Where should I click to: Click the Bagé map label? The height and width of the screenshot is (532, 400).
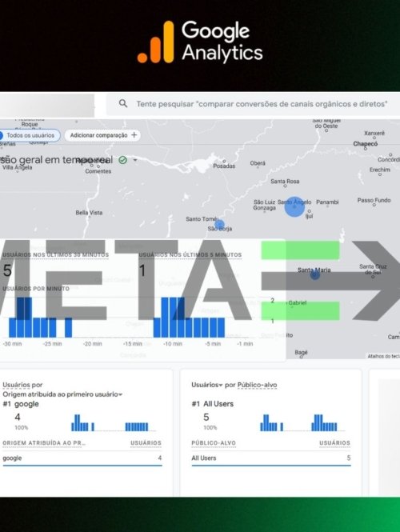coord(301,353)
